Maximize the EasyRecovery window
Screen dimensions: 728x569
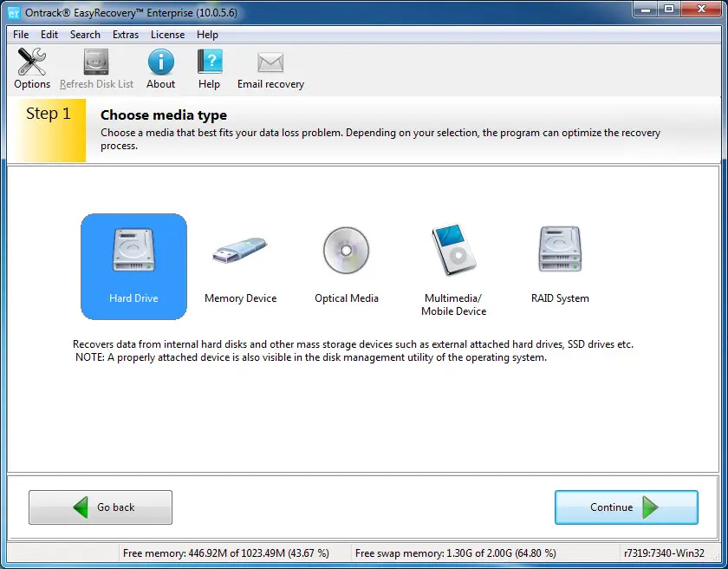point(669,9)
